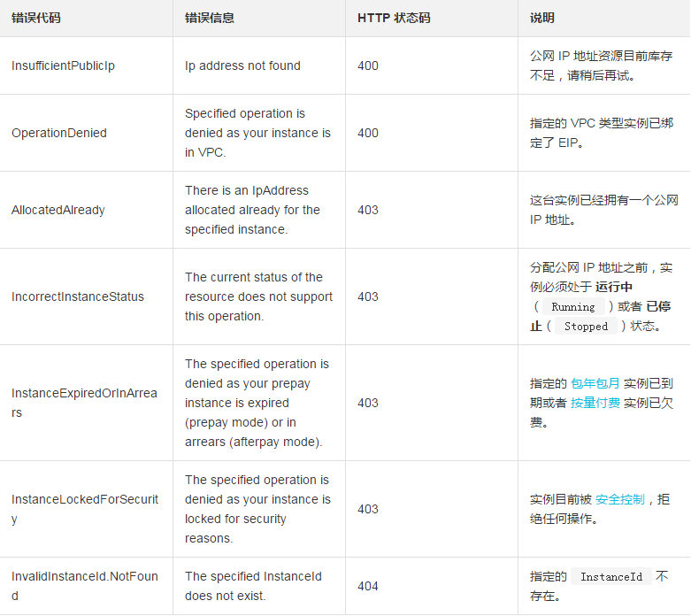Open the 包年包月 link

click(595, 383)
